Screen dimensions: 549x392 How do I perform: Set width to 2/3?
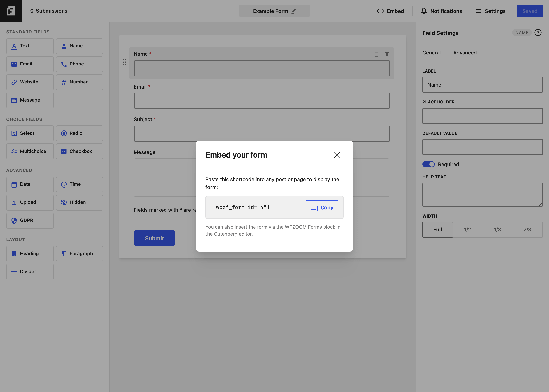(527, 230)
